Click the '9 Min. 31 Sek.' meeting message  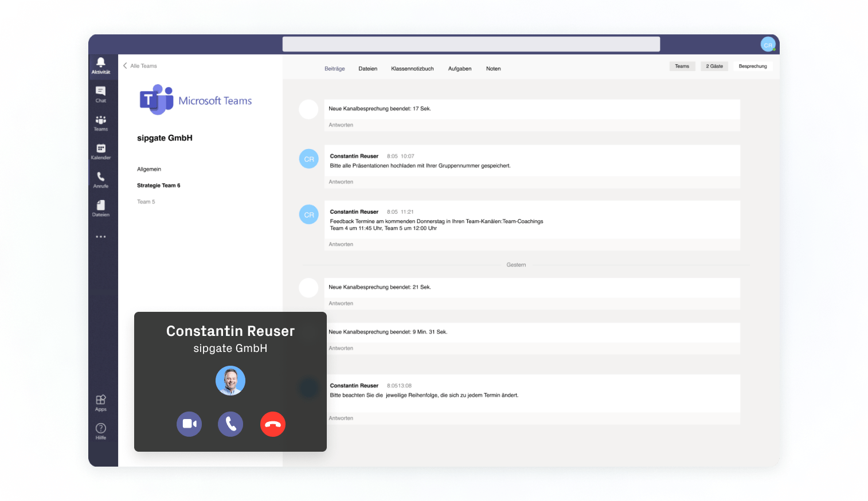click(388, 332)
